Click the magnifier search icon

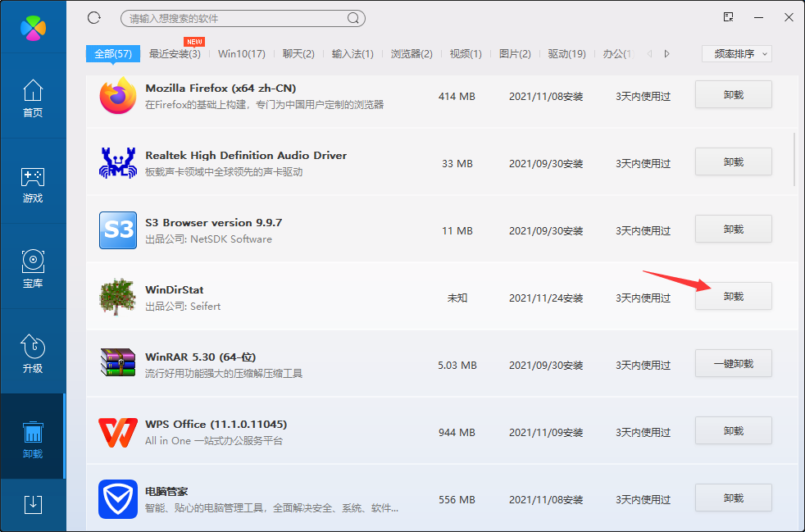point(353,19)
